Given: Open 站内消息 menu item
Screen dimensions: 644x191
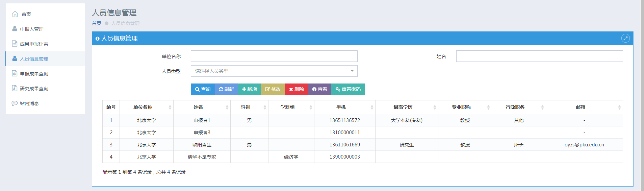Looking at the screenshot, I should coord(45,103).
